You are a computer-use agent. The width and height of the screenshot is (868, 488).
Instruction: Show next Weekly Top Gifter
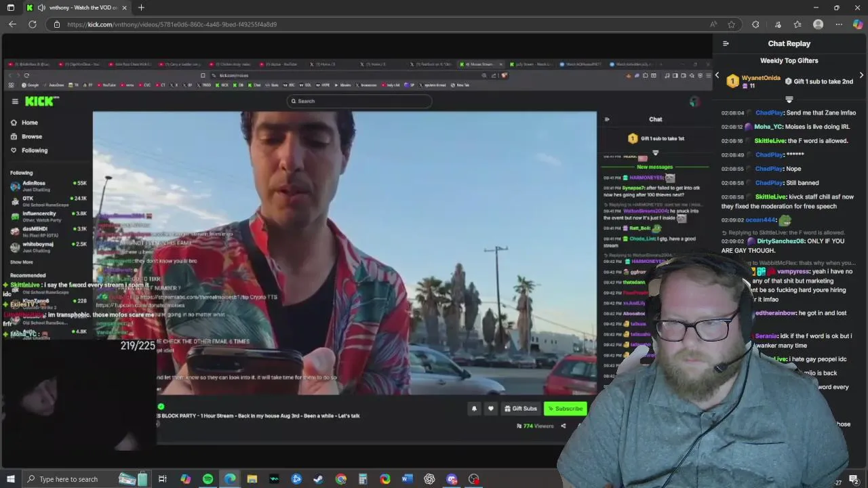tap(861, 75)
